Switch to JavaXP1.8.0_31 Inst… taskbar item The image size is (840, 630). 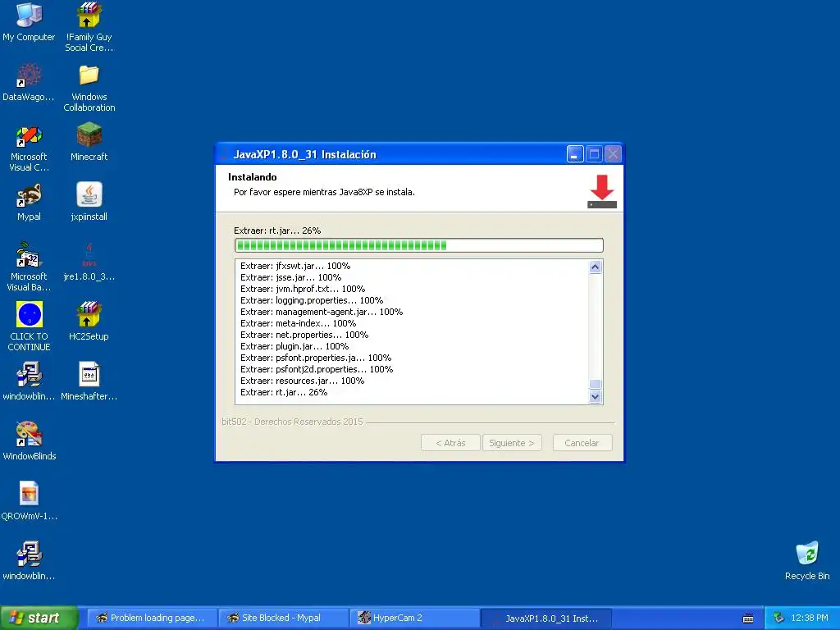click(x=546, y=619)
